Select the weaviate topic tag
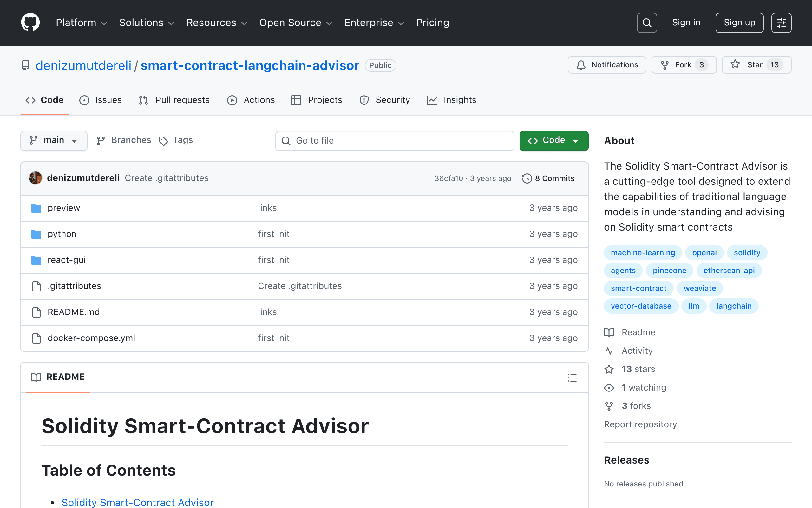 click(x=700, y=288)
